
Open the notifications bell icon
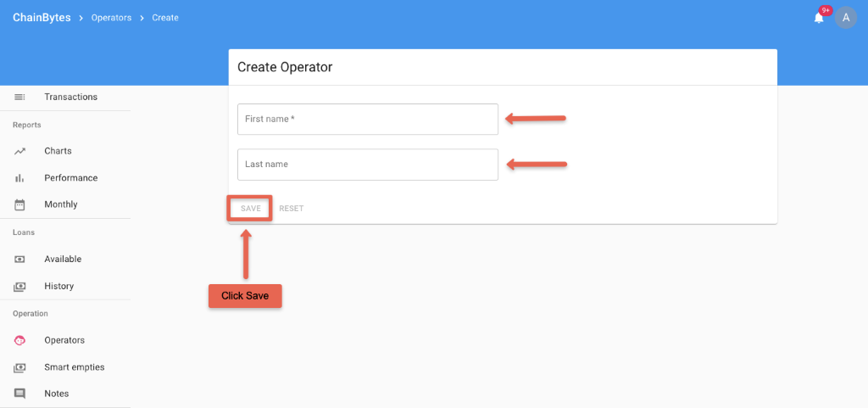click(x=819, y=19)
